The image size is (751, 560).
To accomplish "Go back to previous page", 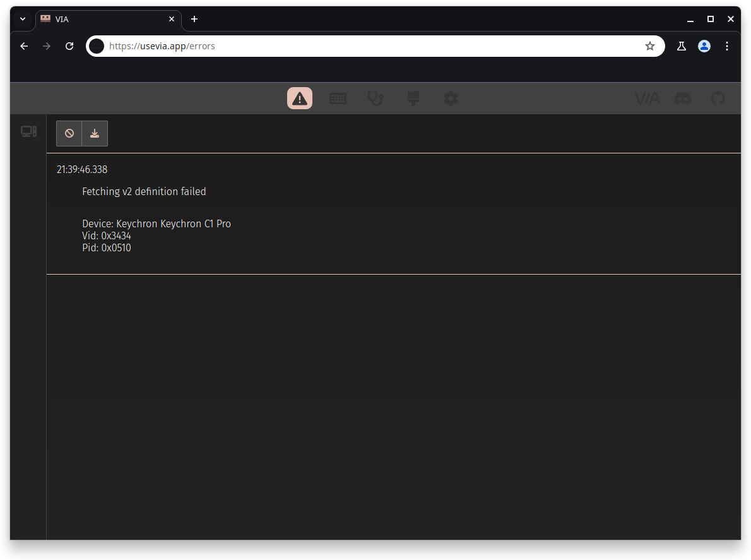I will point(24,46).
